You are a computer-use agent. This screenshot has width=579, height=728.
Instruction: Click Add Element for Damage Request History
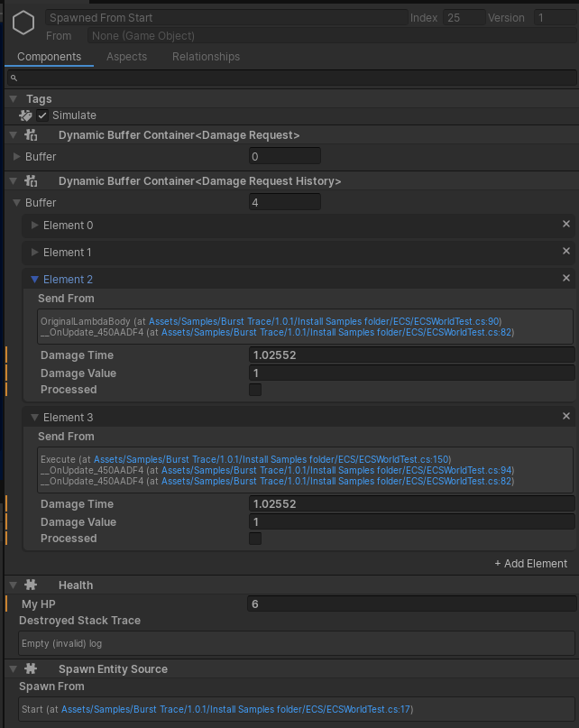tap(529, 563)
